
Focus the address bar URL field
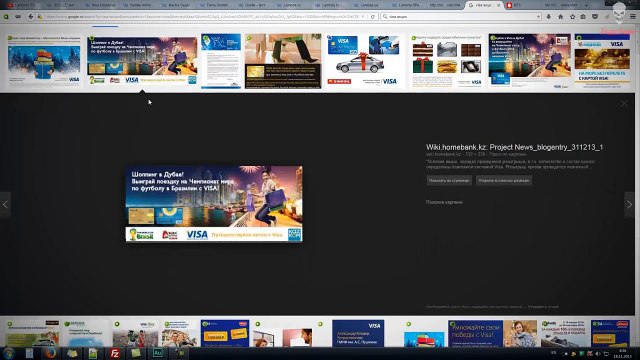tap(202, 17)
